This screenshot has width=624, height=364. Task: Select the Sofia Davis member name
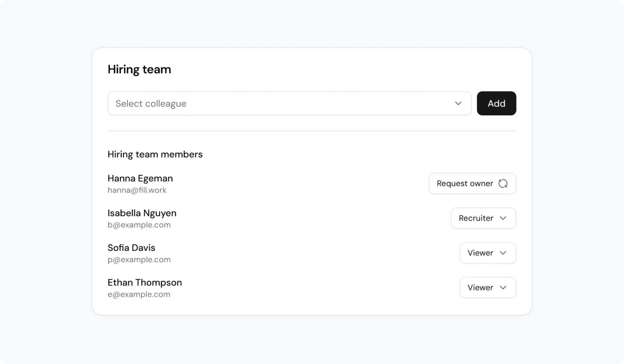coord(131,248)
